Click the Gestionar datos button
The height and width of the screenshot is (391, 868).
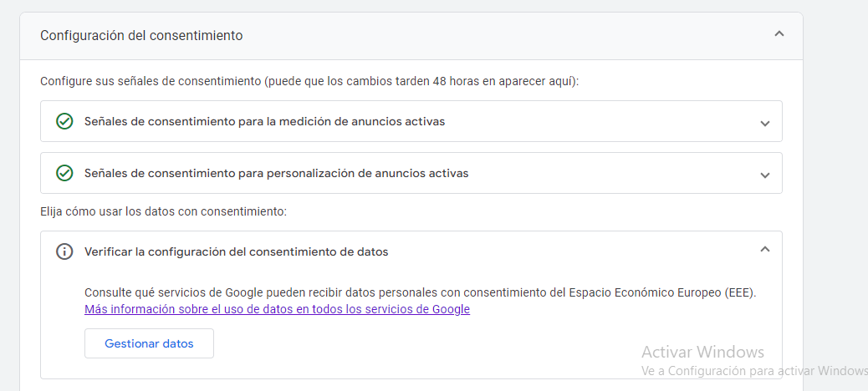point(149,343)
